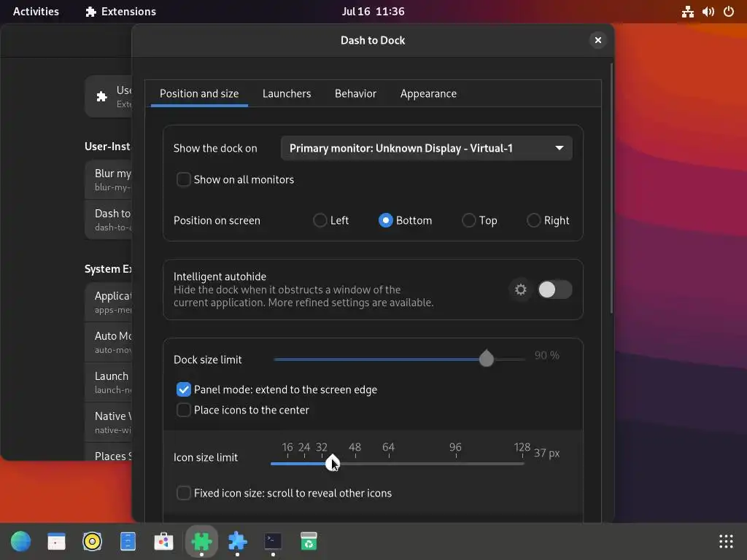Select Launch extension row in Extensions window
Screen dimensions: 747x560
[x=109, y=382]
